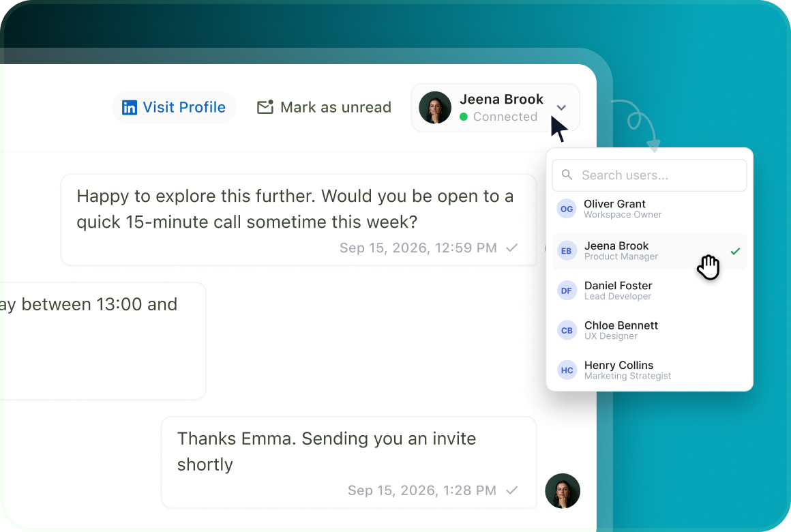This screenshot has height=532, width=791.
Task: Click the 'Thanks Emma. Sending you an invite' message
Action: 348,462
